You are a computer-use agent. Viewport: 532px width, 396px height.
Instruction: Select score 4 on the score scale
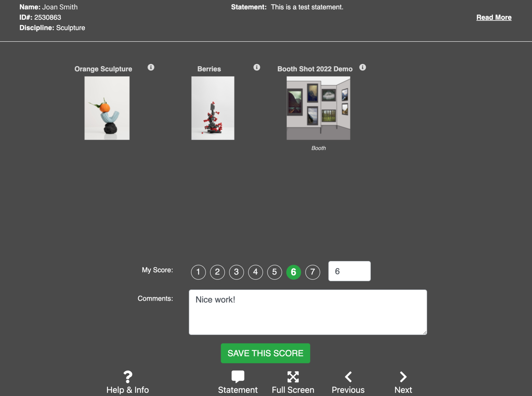(255, 272)
